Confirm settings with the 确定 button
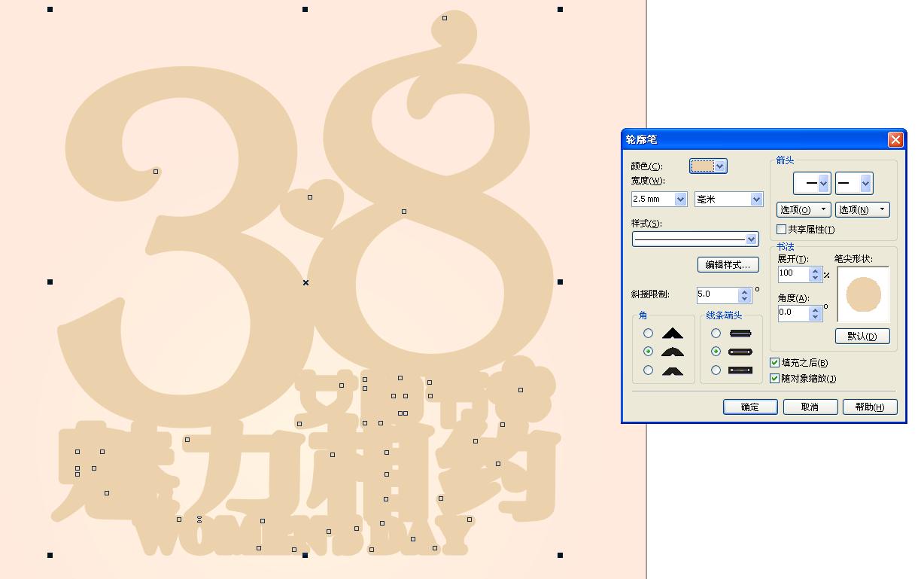Screen dimensions: 924x579 [749, 407]
